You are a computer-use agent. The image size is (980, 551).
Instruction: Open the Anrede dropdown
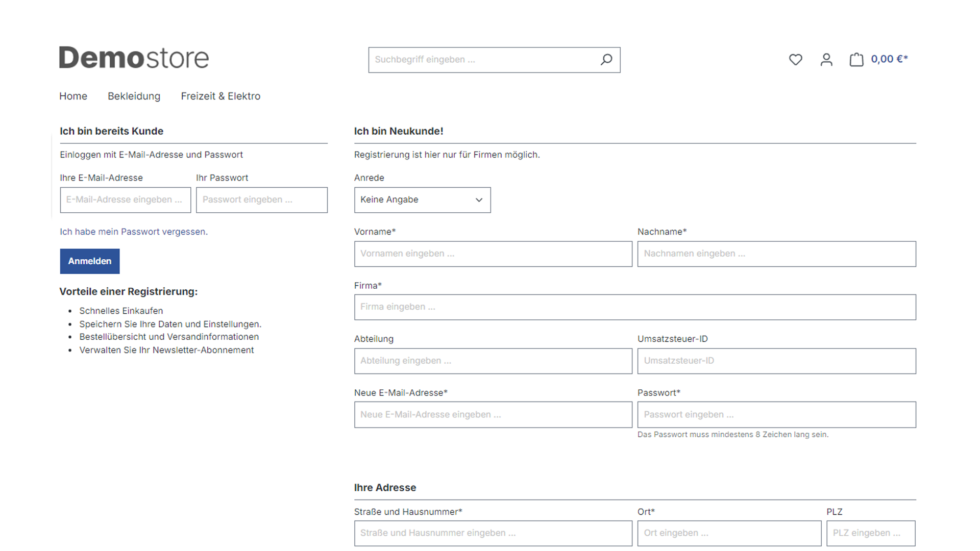423,200
